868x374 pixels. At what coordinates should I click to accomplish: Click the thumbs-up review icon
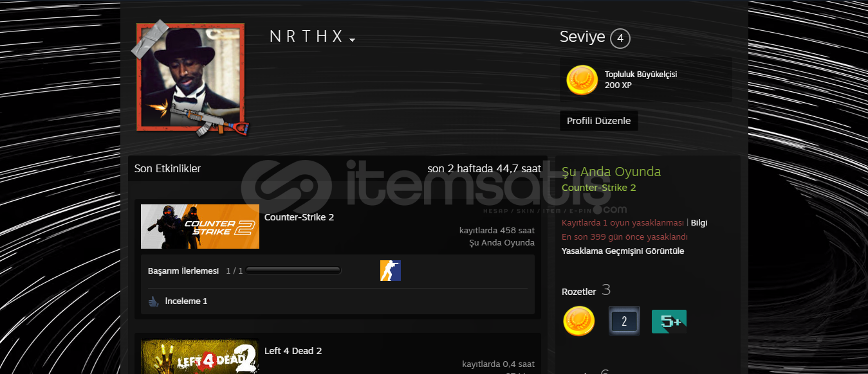(153, 301)
